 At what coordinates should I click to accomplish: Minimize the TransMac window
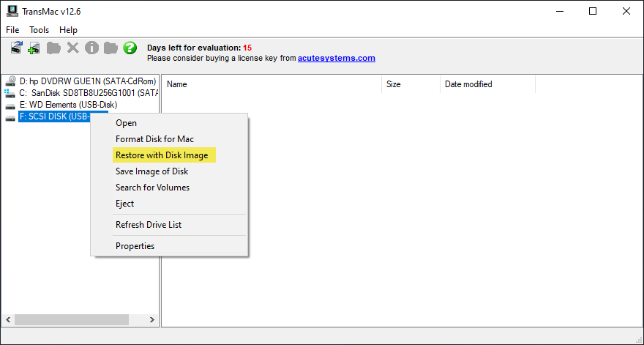pyautogui.click(x=559, y=11)
